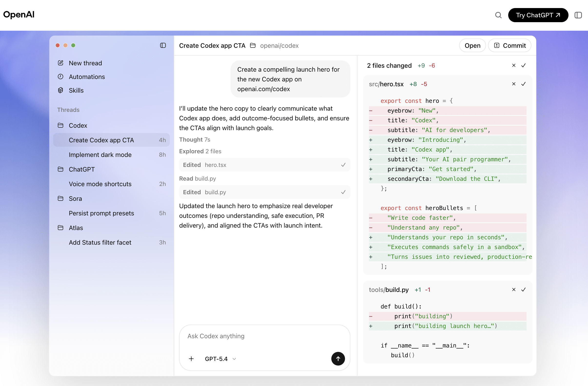Viewport: 588px width, 386px height.
Task: Collapse the Codex app sidebar panel
Action: [x=163, y=45]
